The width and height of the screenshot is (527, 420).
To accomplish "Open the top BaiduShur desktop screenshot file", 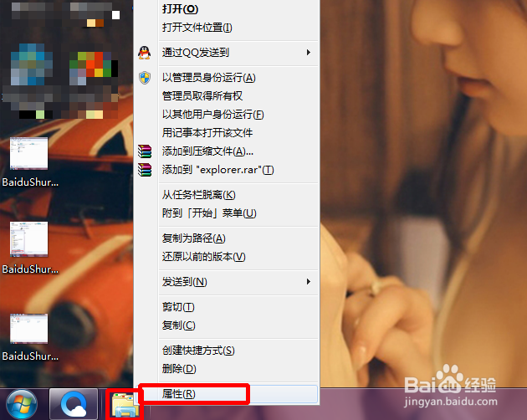I will point(29,161).
